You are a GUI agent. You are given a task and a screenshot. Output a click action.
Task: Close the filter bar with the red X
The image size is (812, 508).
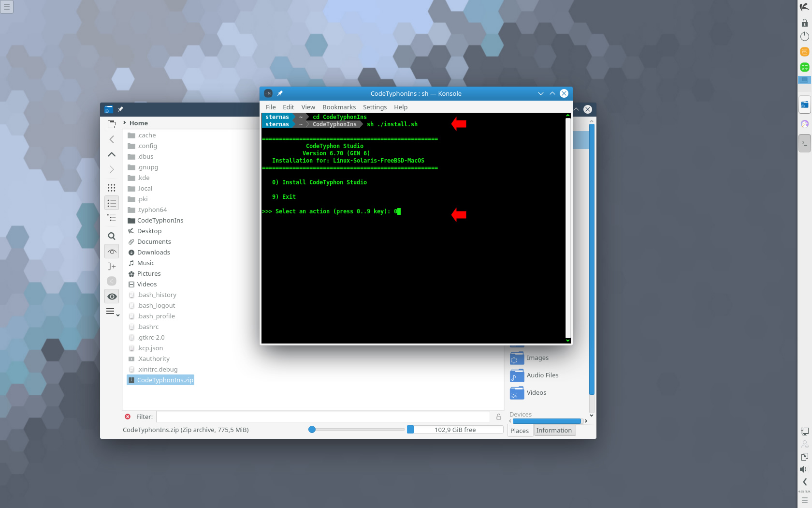128,417
